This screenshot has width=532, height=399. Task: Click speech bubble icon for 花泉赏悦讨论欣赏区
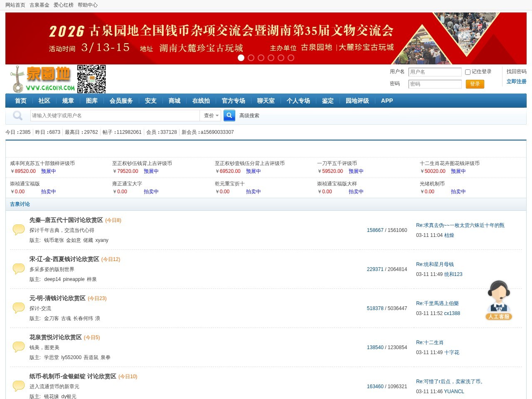(19, 347)
